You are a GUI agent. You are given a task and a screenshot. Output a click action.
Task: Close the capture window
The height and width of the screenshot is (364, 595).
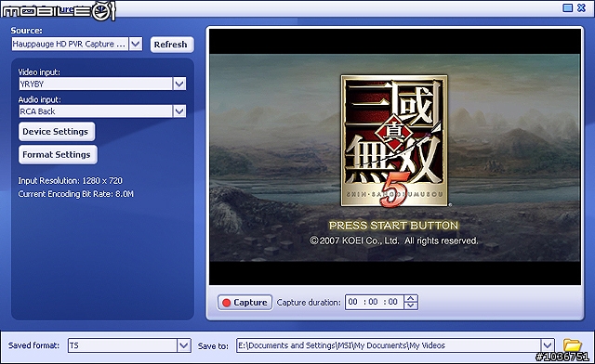[x=581, y=7]
